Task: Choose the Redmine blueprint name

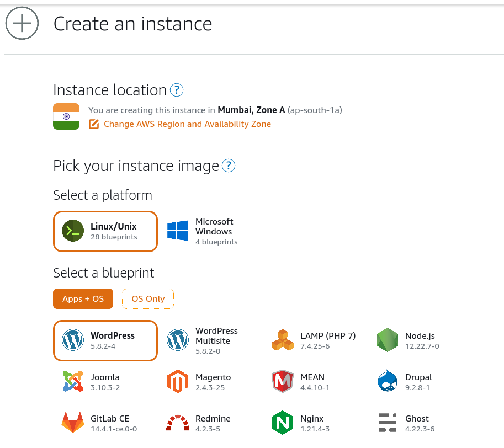Action: [213, 418]
